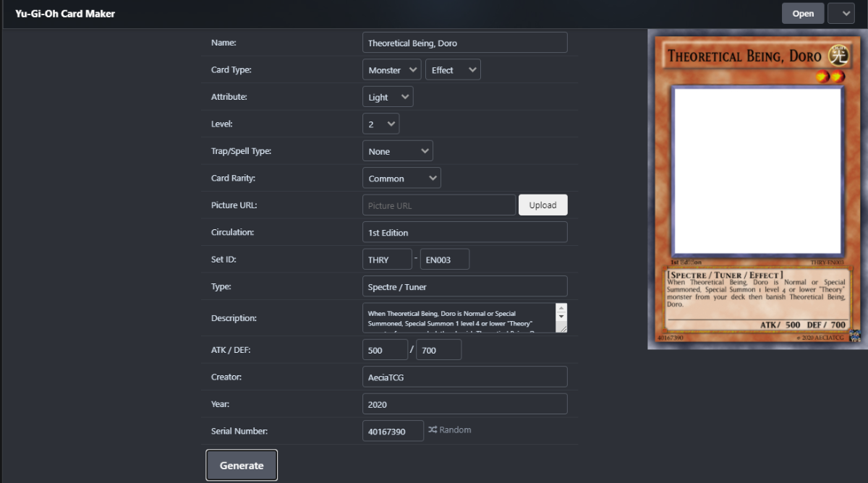Open the Level dropdown showing 2
This screenshot has width=868, height=483.
[380, 124]
